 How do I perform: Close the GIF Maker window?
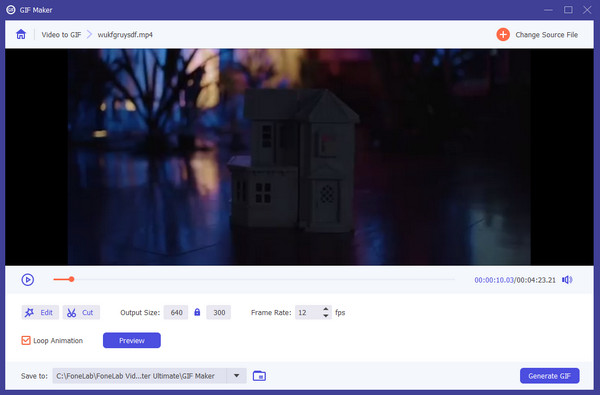click(x=587, y=10)
